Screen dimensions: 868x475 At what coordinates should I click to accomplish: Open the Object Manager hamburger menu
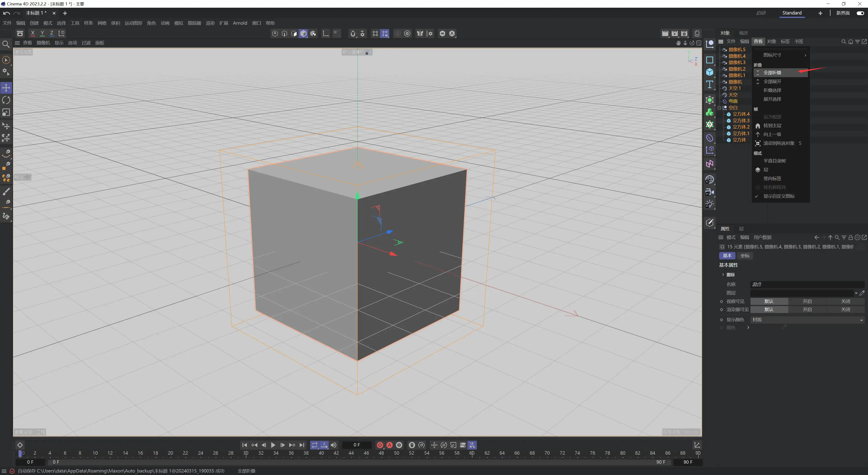pos(721,41)
